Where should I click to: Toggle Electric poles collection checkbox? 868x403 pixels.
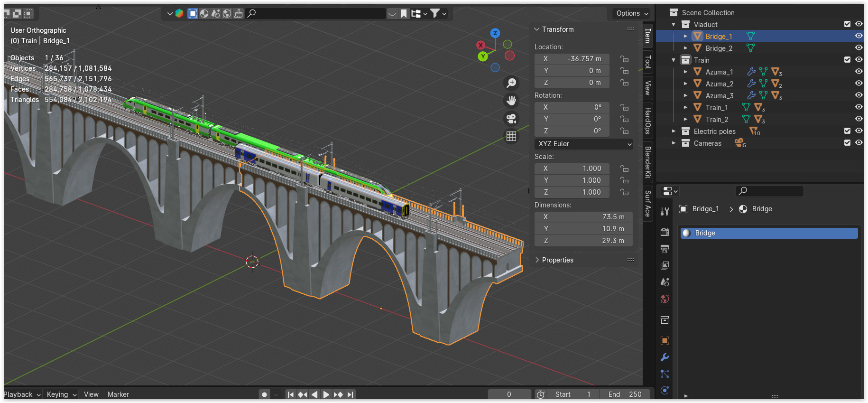coord(847,131)
